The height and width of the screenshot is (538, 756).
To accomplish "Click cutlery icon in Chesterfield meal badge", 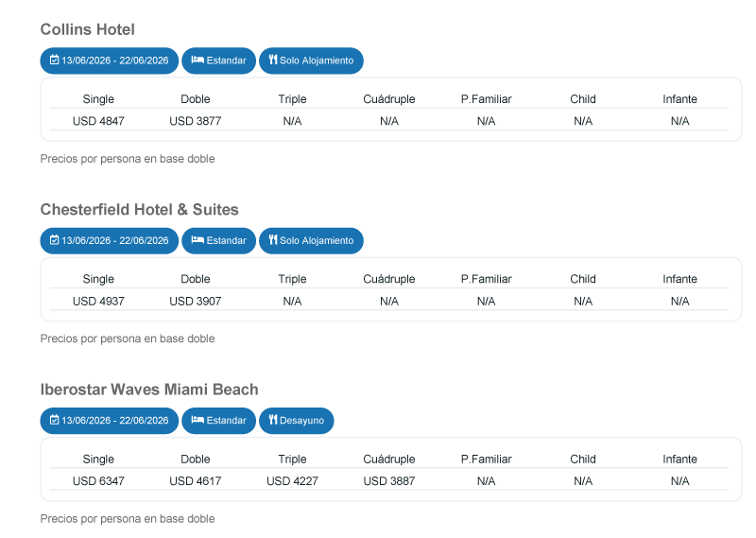I will 272,240.
